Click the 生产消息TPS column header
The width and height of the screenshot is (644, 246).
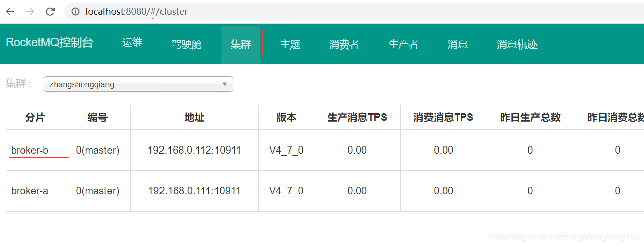pyautogui.click(x=357, y=117)
